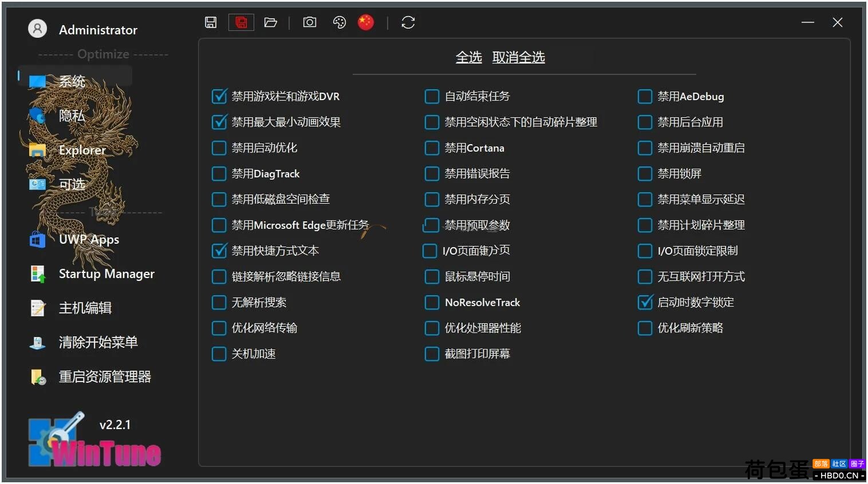Viewport: 868px width, 484px height.
Task: Click the Administrator user avatar icon
Action: [37, 29]
